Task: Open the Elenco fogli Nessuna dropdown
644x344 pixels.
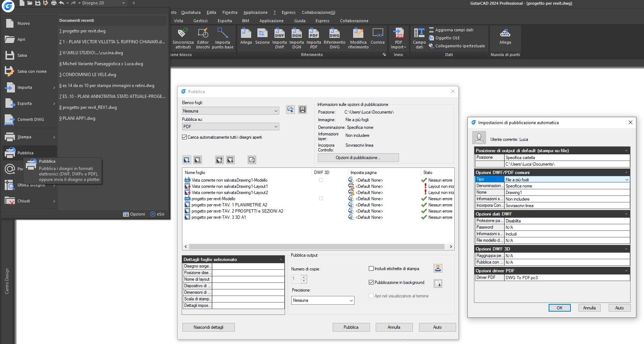Action: click(x=230, y=111)
